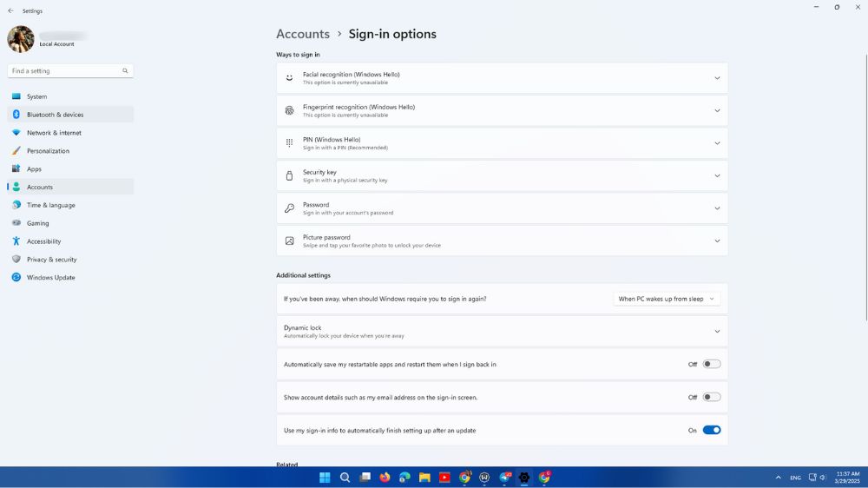868x488 pixels.
Task: Toggle automatically save restartable apps switch
Action: [712, 364]
